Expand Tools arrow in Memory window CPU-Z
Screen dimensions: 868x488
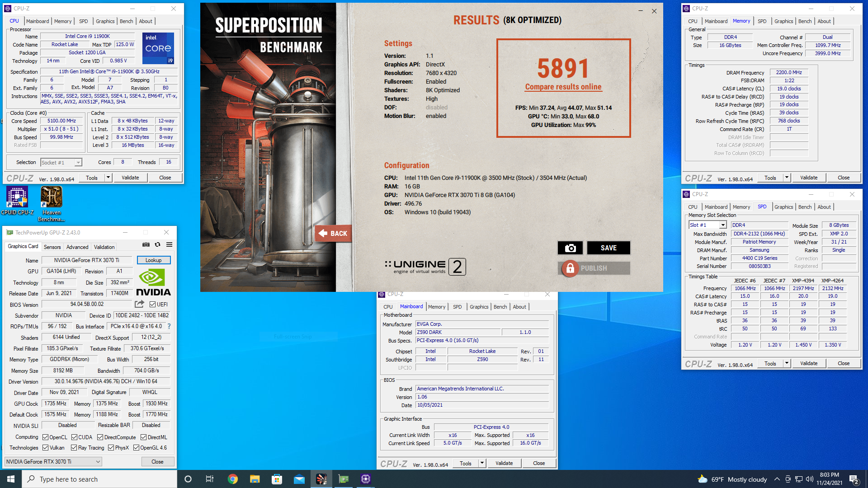787,178
